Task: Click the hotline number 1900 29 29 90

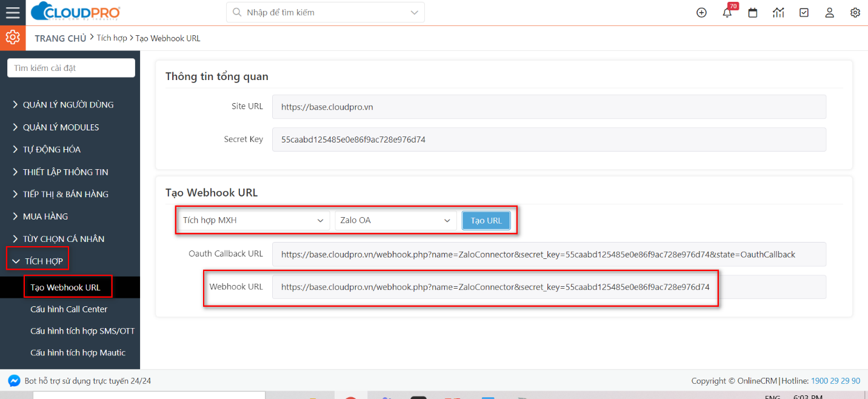Action: click(835, 381)
